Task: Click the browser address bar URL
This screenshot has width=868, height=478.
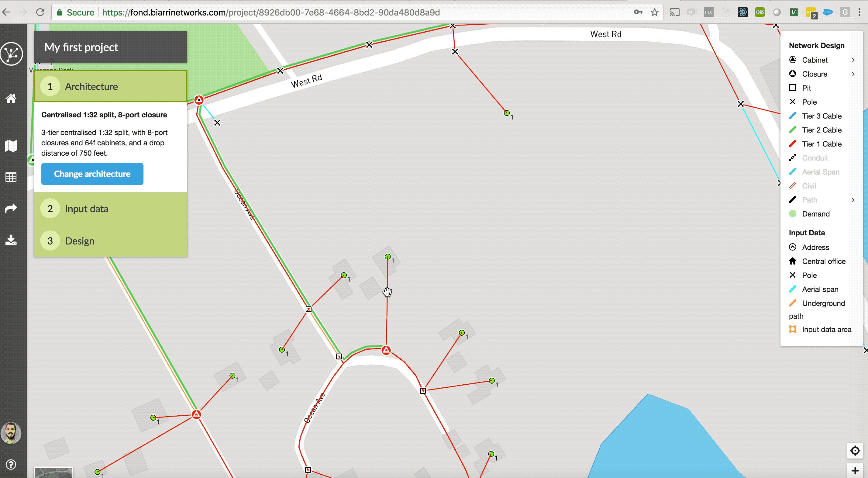Action: tap(270, 12)
